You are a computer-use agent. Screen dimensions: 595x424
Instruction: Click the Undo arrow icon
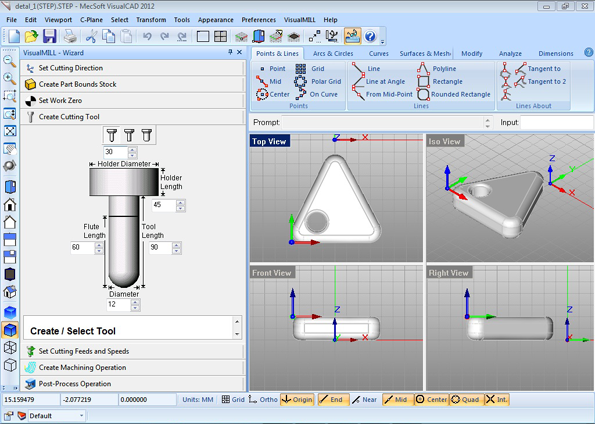[x=147, y=36]
